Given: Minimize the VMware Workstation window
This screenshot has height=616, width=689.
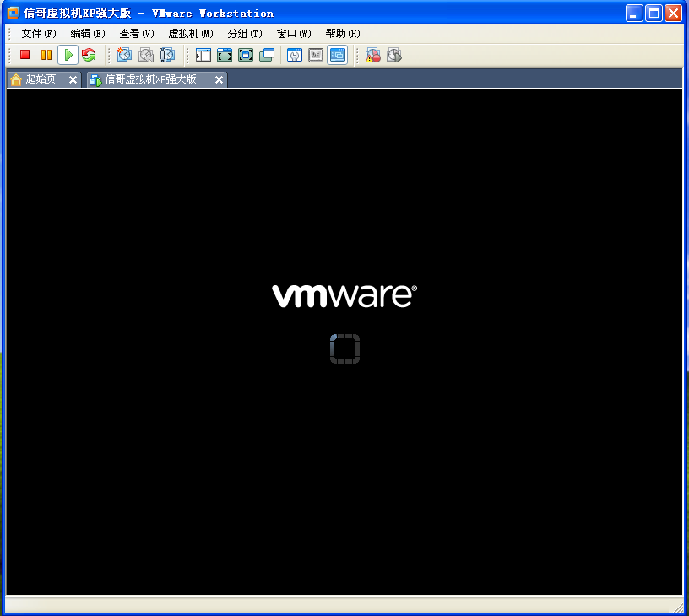Looking at the screenshot, I should 634,14.
